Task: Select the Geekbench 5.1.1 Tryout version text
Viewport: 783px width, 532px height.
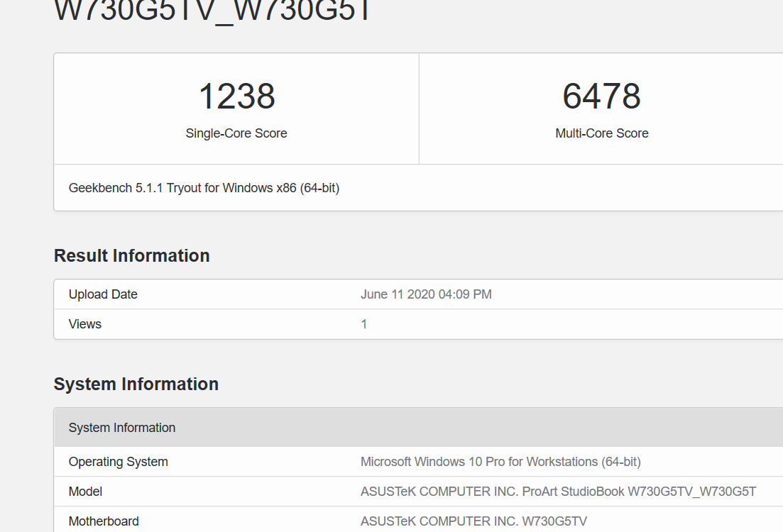Action: coord(204,188)
